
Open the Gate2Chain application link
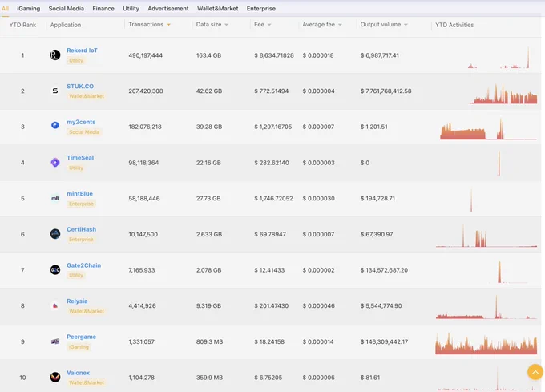tap(84, 265)
